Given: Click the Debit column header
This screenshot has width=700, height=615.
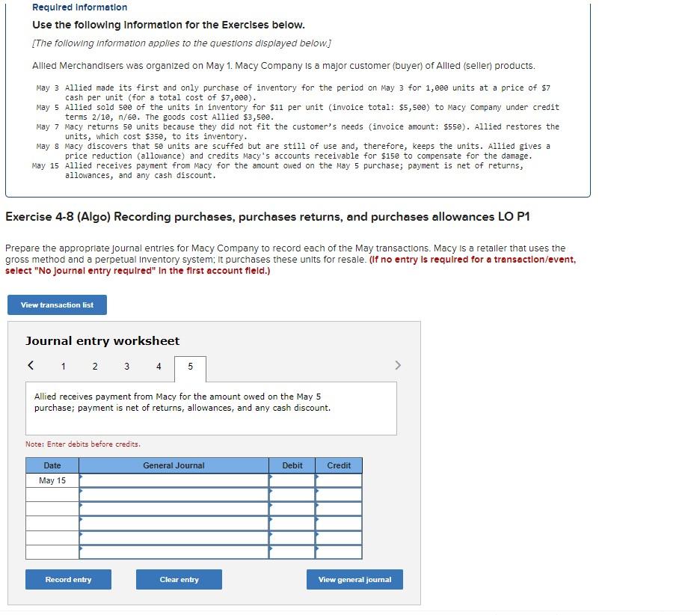Looking at the screenshot, I should pos(292,465).
